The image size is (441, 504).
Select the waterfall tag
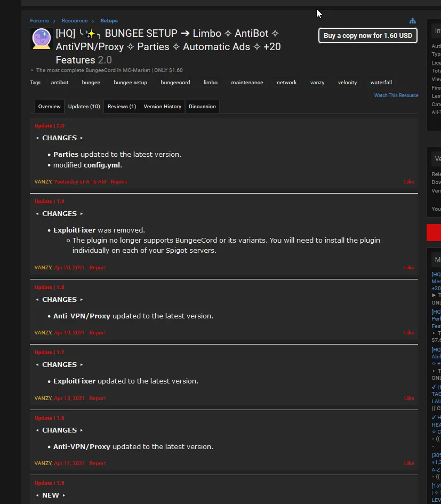pos(381,83)
